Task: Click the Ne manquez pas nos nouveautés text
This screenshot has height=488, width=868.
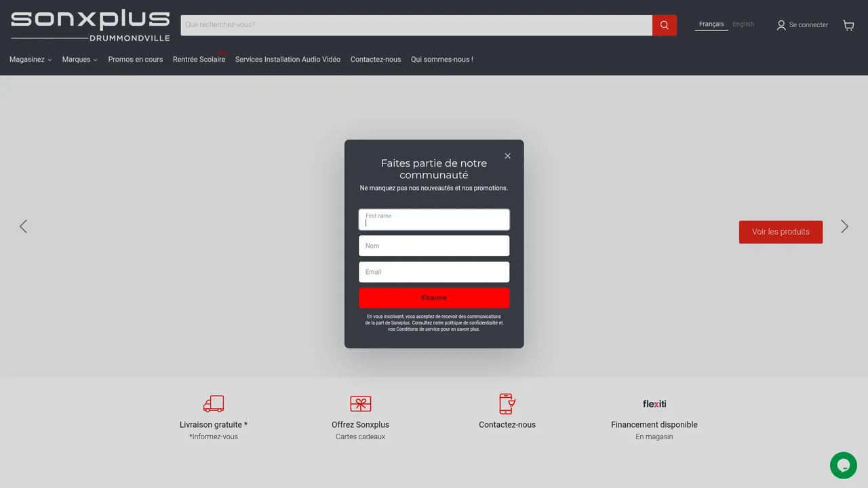Action: pyautogui.click(x=434, y=188)
